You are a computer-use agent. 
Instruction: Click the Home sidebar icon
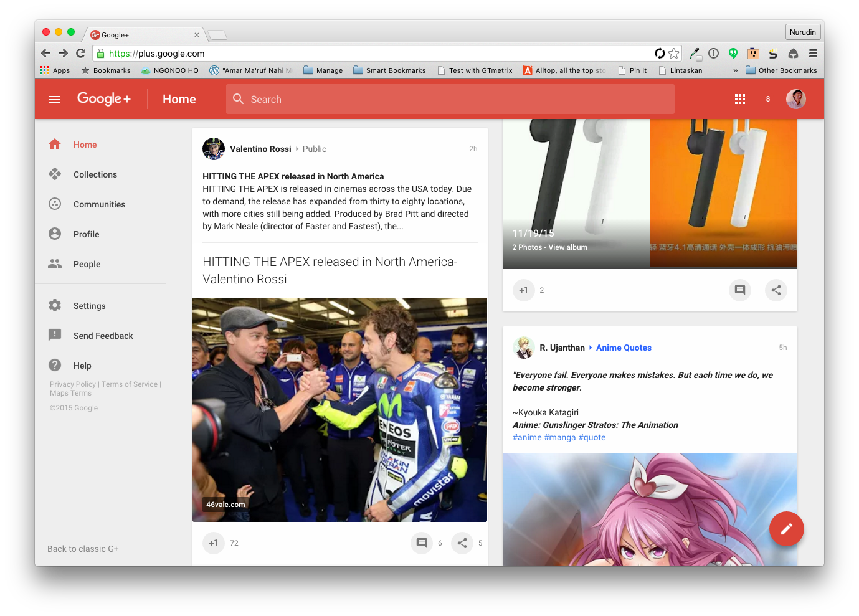click(x=55, y=145)
